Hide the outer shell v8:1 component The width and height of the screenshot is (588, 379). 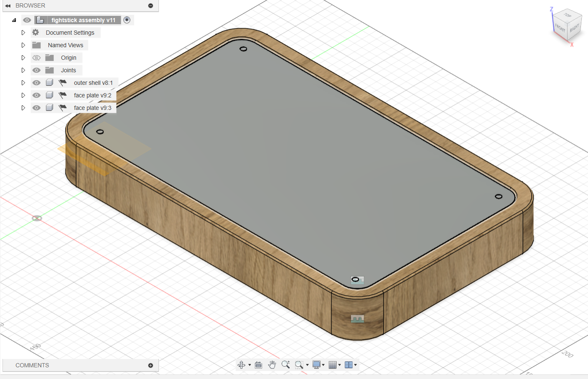37,83
